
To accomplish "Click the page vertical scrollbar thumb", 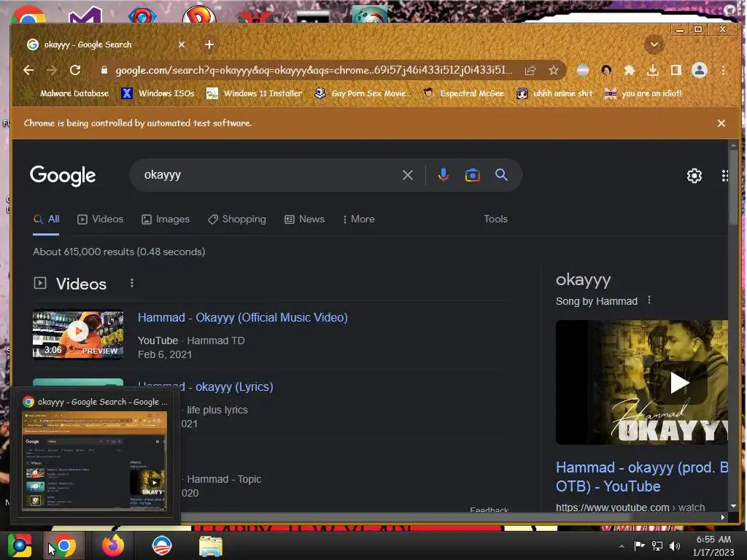I will 733,187.
